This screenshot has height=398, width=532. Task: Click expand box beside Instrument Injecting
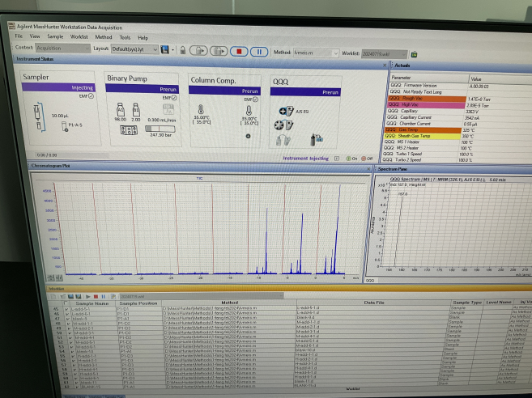point(337,159)
